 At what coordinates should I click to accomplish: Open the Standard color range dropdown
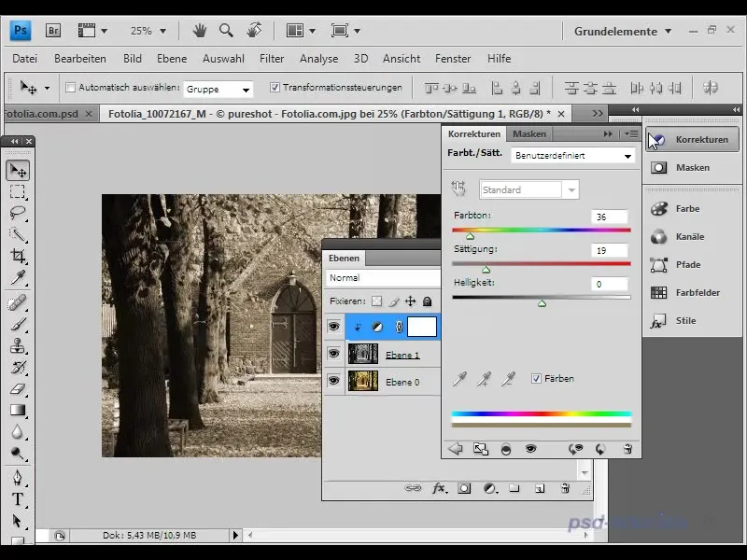(529, 189)
